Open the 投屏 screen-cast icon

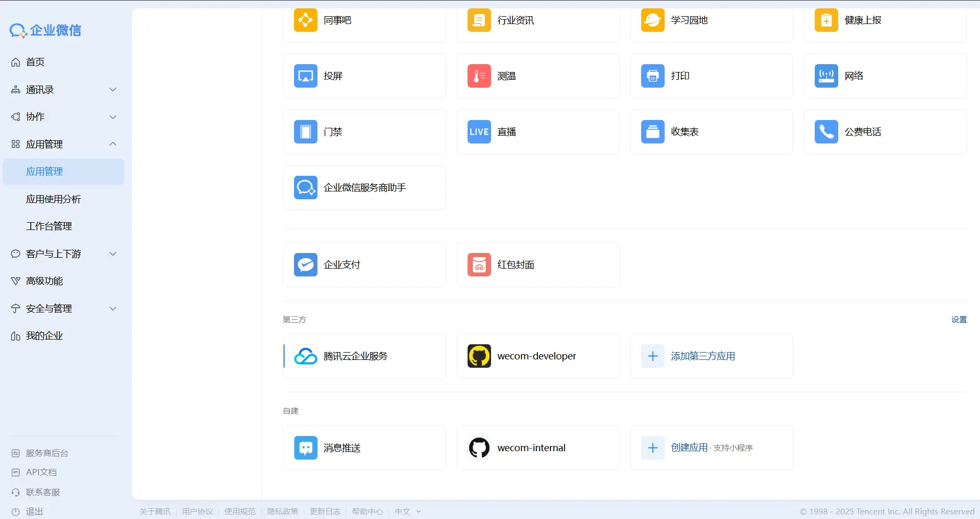click(305, 76)
